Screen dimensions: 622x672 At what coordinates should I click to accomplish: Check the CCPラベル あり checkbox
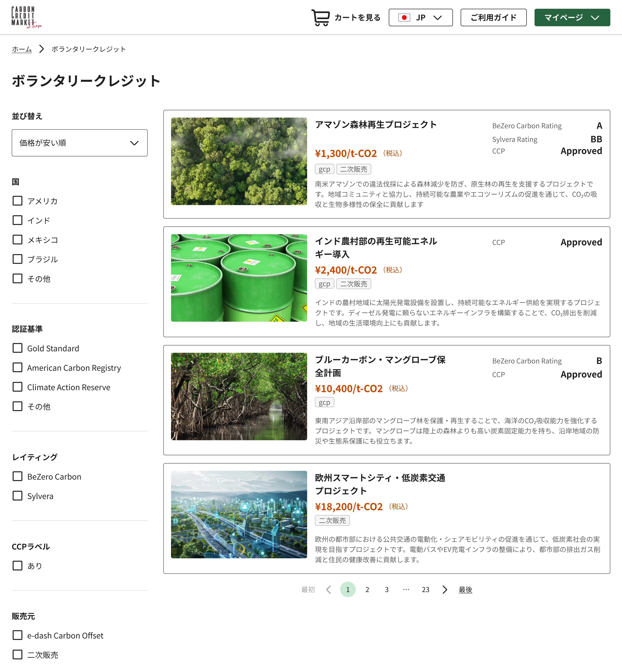coord(17,566)
